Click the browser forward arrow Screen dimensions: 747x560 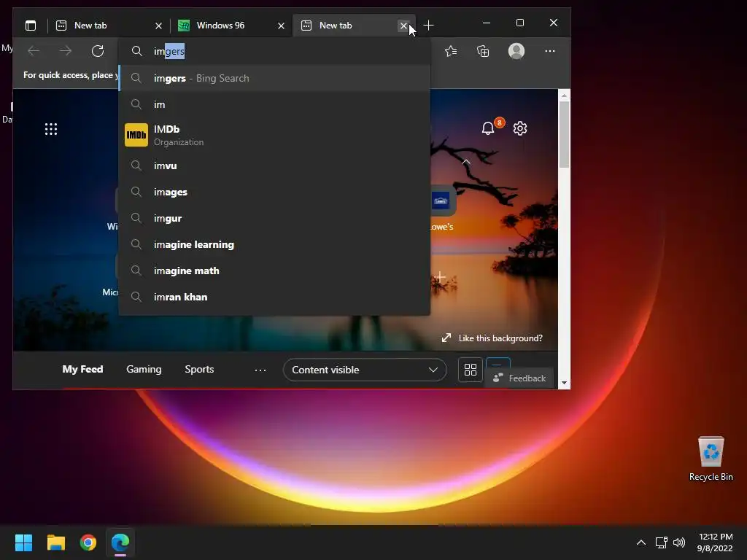pyautogui.click(x=65, y=51)
